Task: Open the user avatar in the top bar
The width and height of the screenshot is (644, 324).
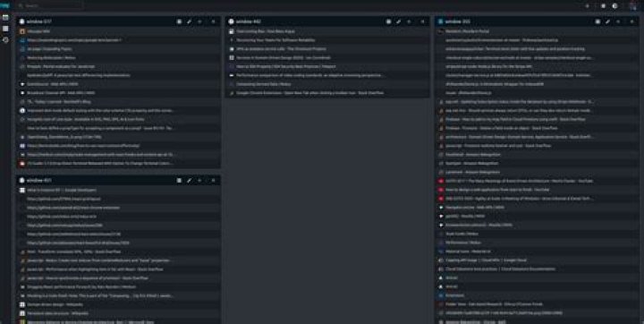Action: pyautogui.click(x=633, y=5)
